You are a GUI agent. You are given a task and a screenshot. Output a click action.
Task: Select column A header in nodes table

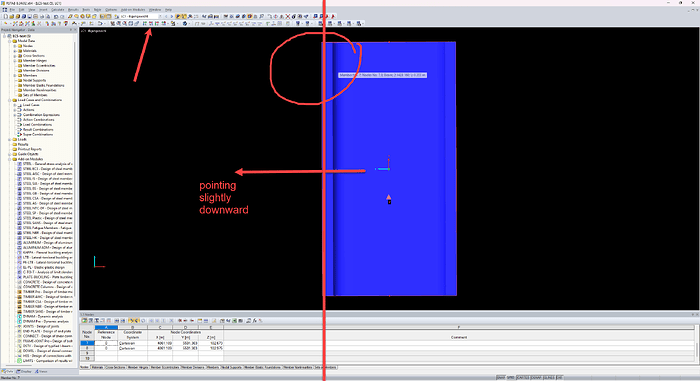[106, 327]
